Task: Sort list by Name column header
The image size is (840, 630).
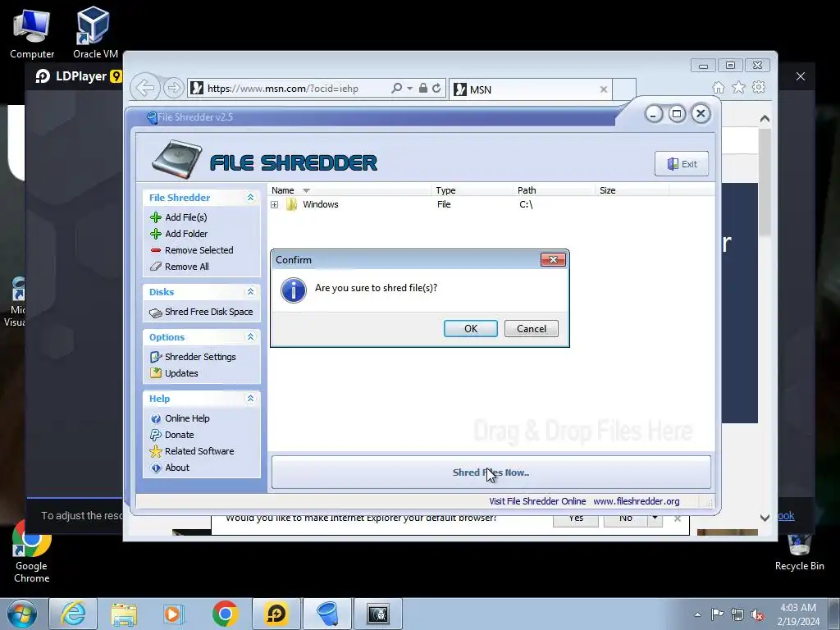Action: (x=349, y=190)
